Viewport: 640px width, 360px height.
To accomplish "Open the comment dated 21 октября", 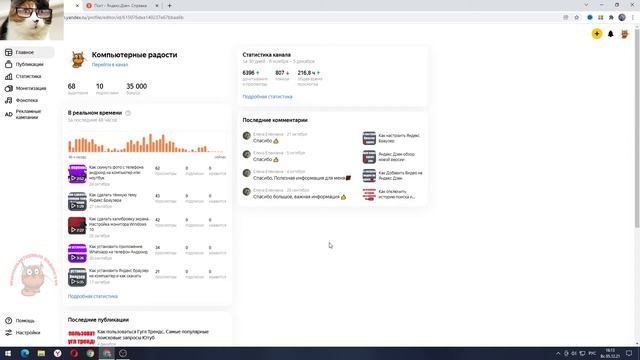I will [x=280, y=138].
